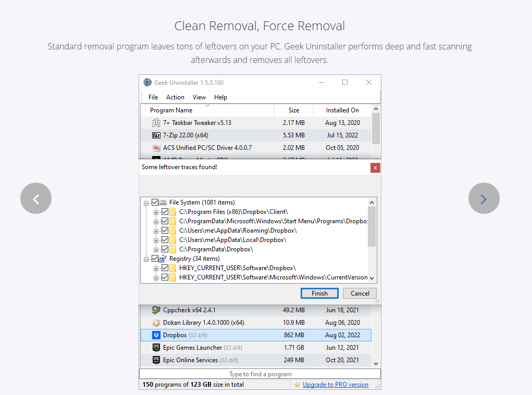Click folder icon for Local\Dropbox path
This screenshot has height=395, width=532.
coord(172,240)
